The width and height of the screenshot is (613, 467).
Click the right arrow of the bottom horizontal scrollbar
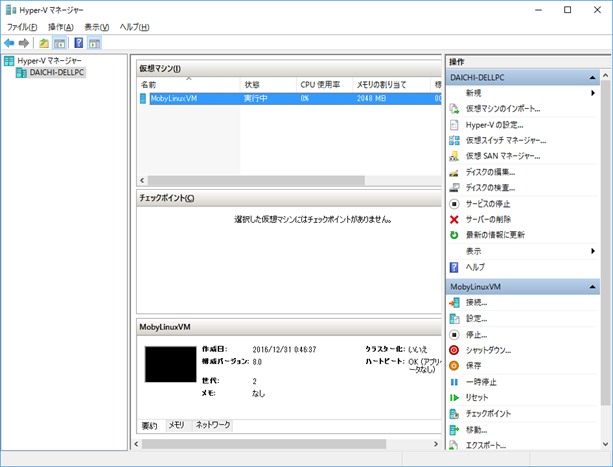[436, 444]
